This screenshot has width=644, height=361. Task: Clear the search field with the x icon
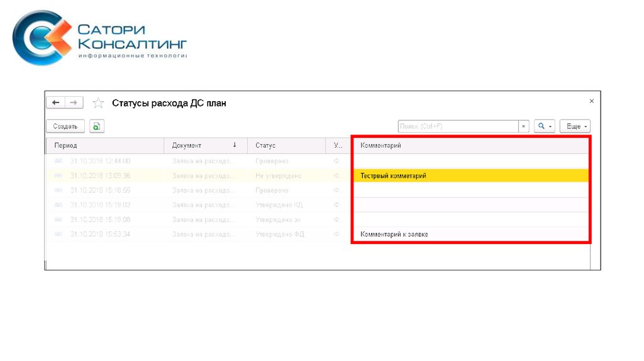pyautogui.click(x=523, y=126)
